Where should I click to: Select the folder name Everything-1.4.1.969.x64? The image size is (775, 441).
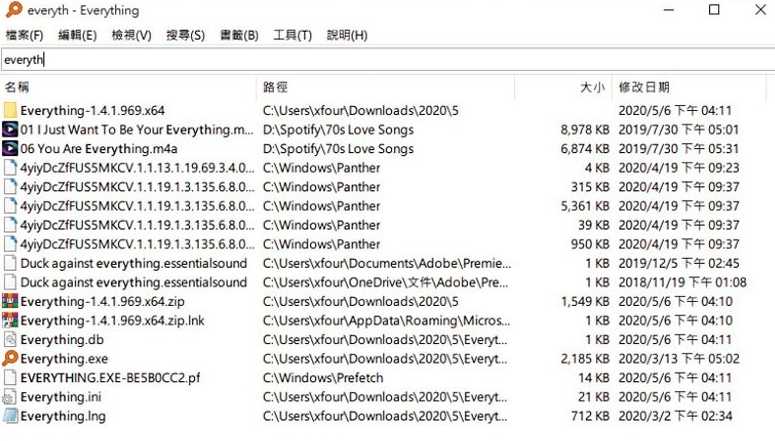(x=92, y=110)
